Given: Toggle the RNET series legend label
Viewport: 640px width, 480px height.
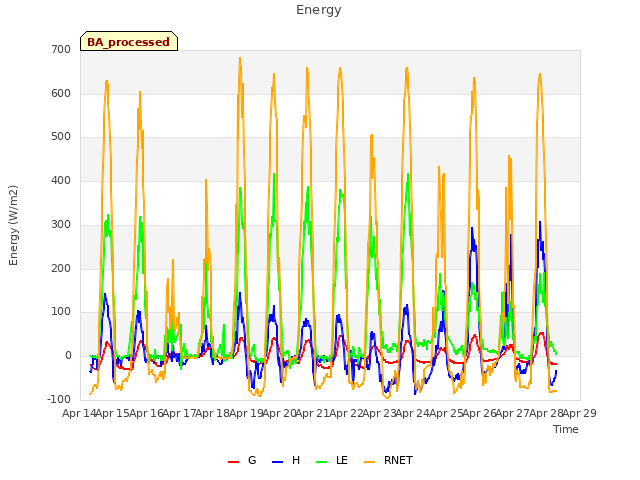Looking at the screenshot, I should click(x=398, y=460).
